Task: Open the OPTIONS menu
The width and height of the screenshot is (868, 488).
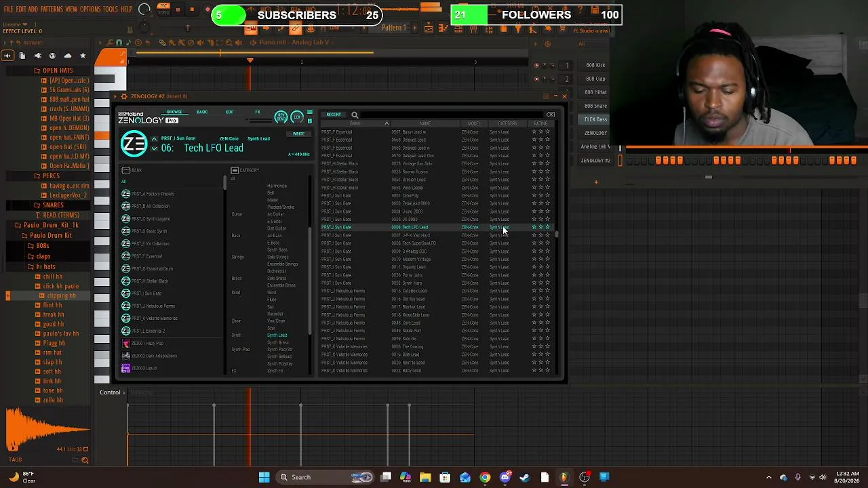Action: [x=90, y=9]
